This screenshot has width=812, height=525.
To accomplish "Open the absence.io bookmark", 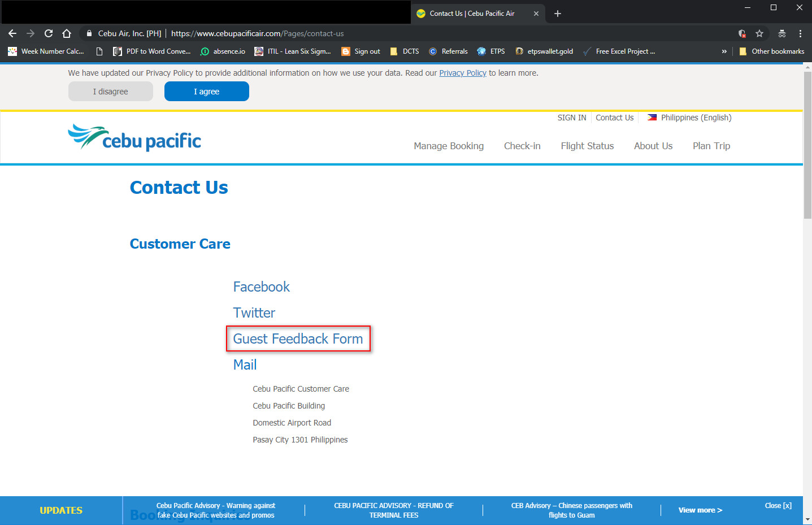I will [223, 51].
